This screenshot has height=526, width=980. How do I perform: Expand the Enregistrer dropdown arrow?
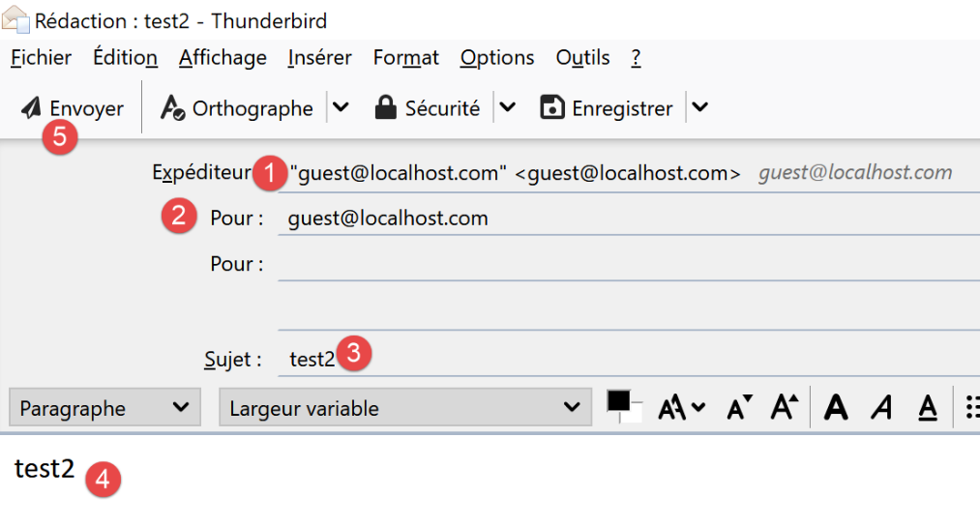(x=700, y=108)
